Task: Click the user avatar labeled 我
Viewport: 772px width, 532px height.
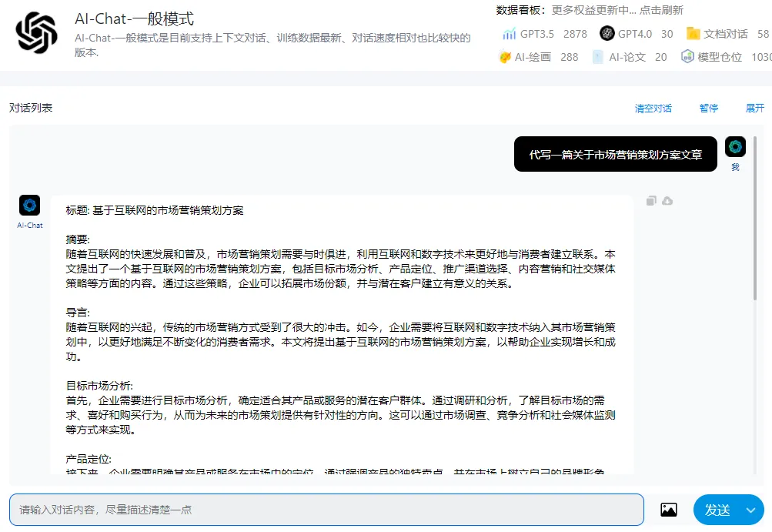Action: [x=735, y=147]
